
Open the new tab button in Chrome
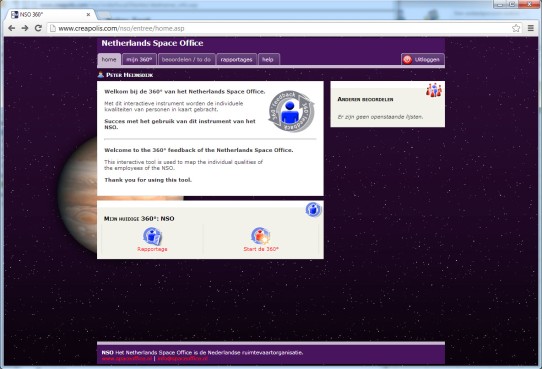point(103,15)
